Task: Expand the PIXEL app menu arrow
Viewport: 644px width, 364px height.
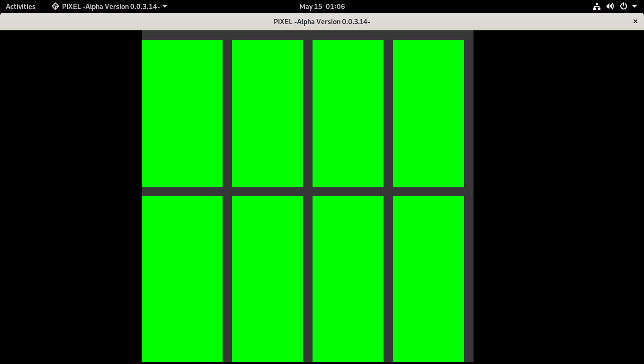Action: pyautogui.click(x=165, y=7)
